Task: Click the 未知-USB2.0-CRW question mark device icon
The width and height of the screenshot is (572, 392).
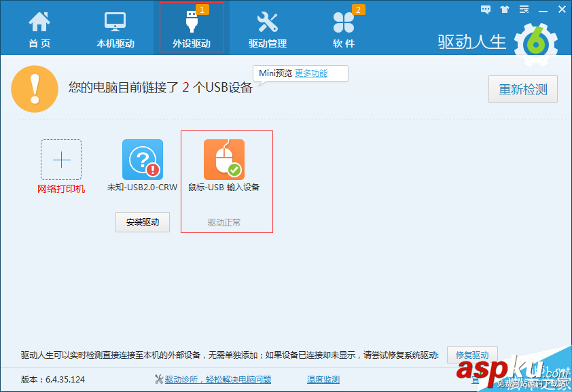Action: pyautogui.click(x=142, y=158)
